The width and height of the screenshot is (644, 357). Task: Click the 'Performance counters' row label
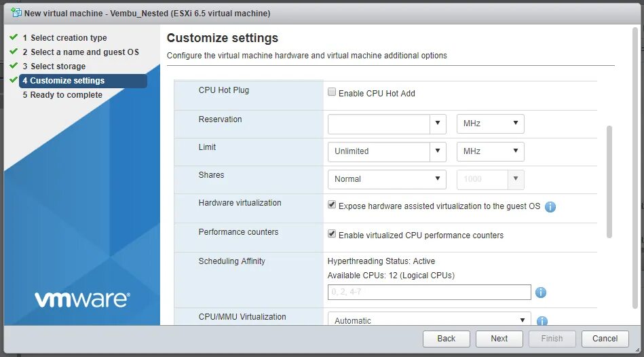238,231
